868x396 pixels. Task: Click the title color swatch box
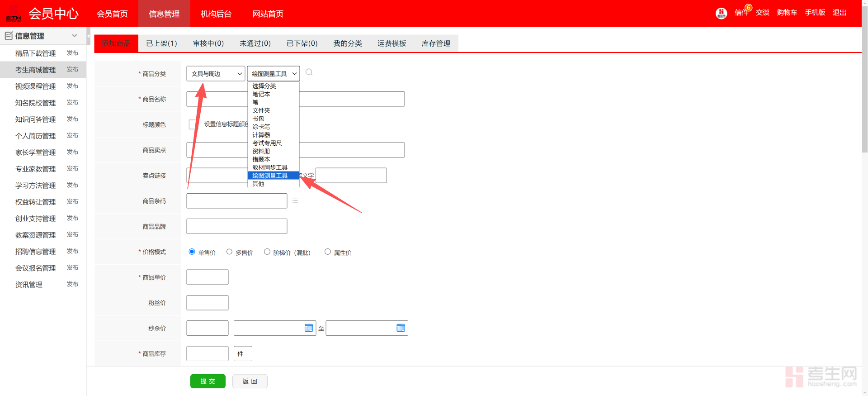pyautogui.click(x=193, y=124)
